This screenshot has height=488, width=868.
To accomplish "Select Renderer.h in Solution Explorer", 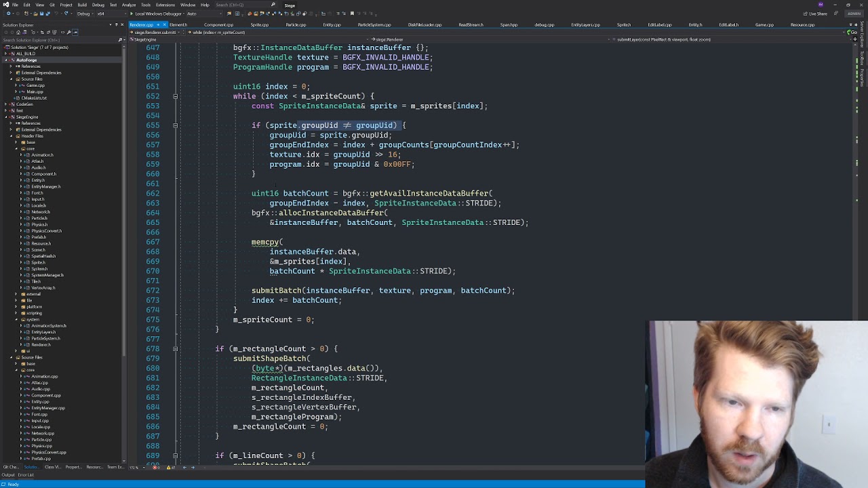I will (41, 344).
